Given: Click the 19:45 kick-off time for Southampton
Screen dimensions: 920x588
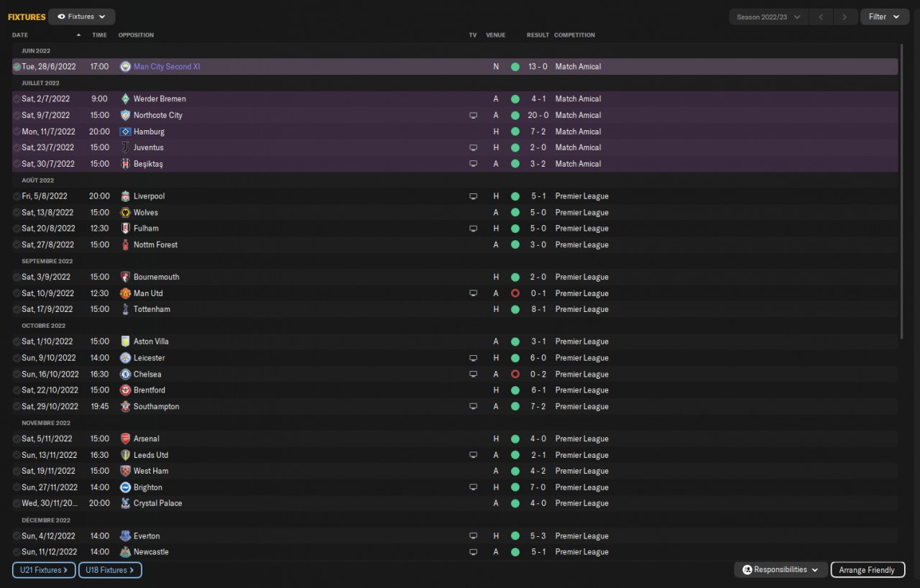Looking at the screenshot, I should coord(100,407).
